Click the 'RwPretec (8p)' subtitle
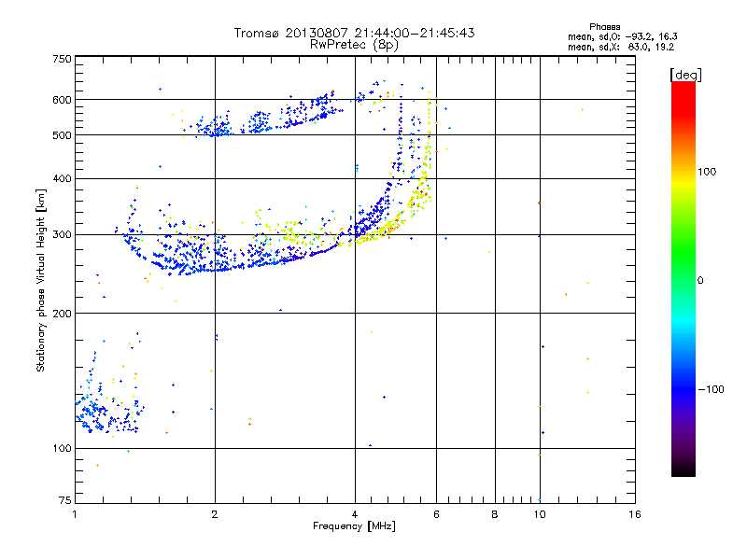The width and height of the screenshot is (747, 560). pos(354,45)
